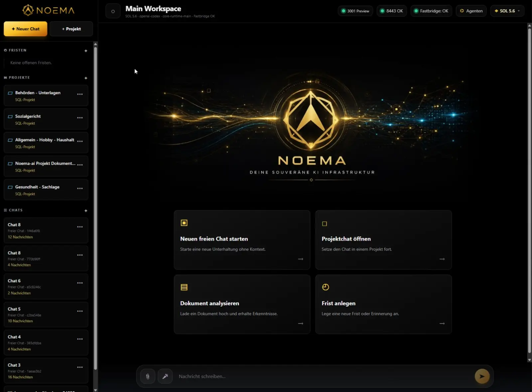Open the Gesundheit - Sachlage project
Image resolution: width=532 pixels, height=392 pixels.
coord(46,190)
